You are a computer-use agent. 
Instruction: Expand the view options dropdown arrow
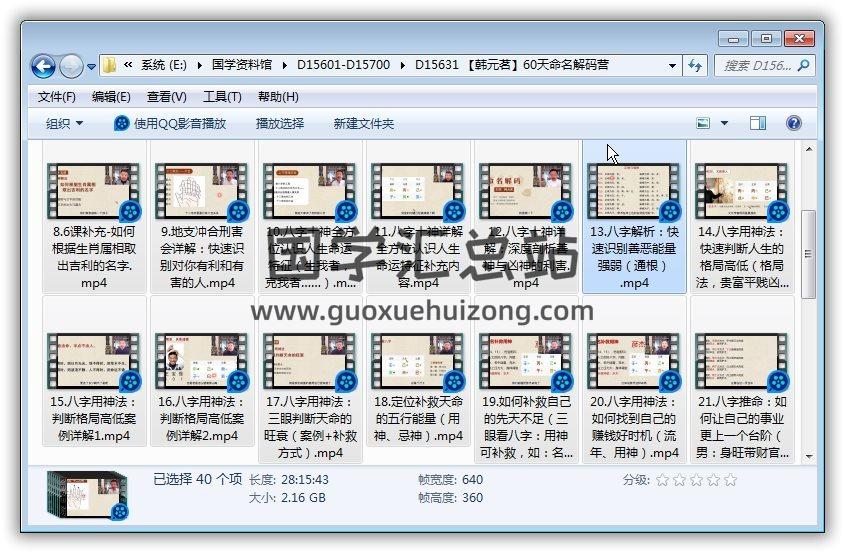click(x=724, y=123)
